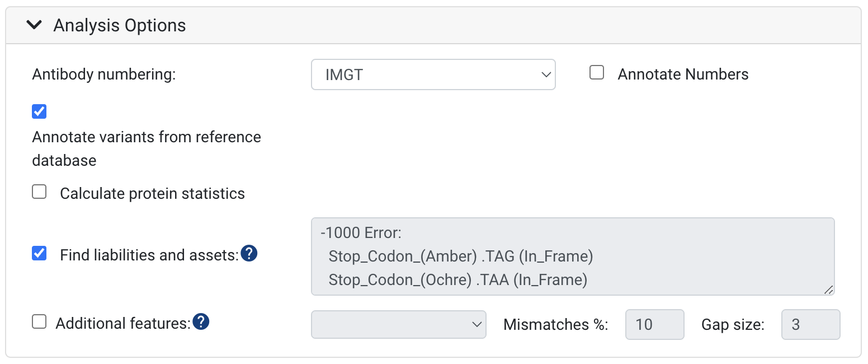Viewport: 868px width, 364px height.
Task: Click the Stop_Codon_(Amber) line in text area
Action: (461, 256)
